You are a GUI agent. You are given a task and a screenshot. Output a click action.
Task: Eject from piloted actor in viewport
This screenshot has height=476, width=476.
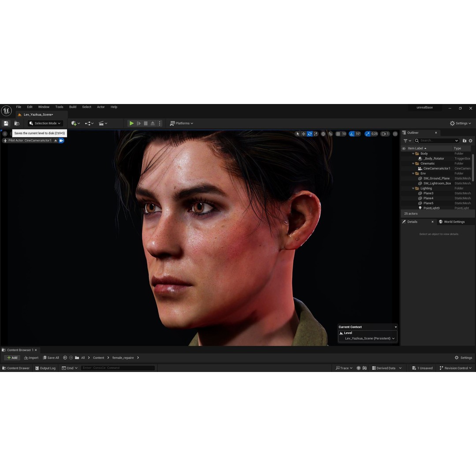(56, 141)
